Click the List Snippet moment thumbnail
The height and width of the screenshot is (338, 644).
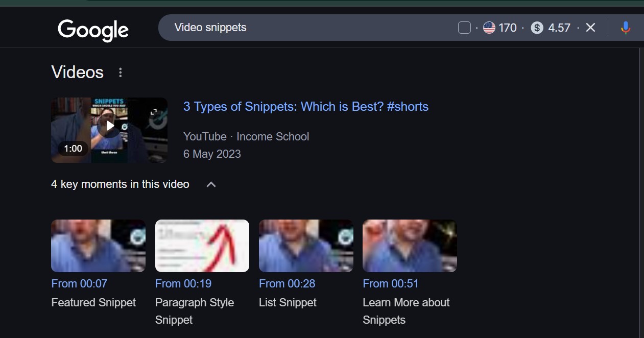click(x=306, y=246)
